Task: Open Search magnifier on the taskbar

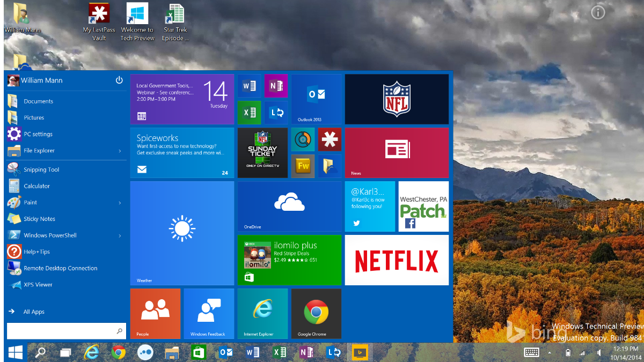Action: (x=40, y=352)
